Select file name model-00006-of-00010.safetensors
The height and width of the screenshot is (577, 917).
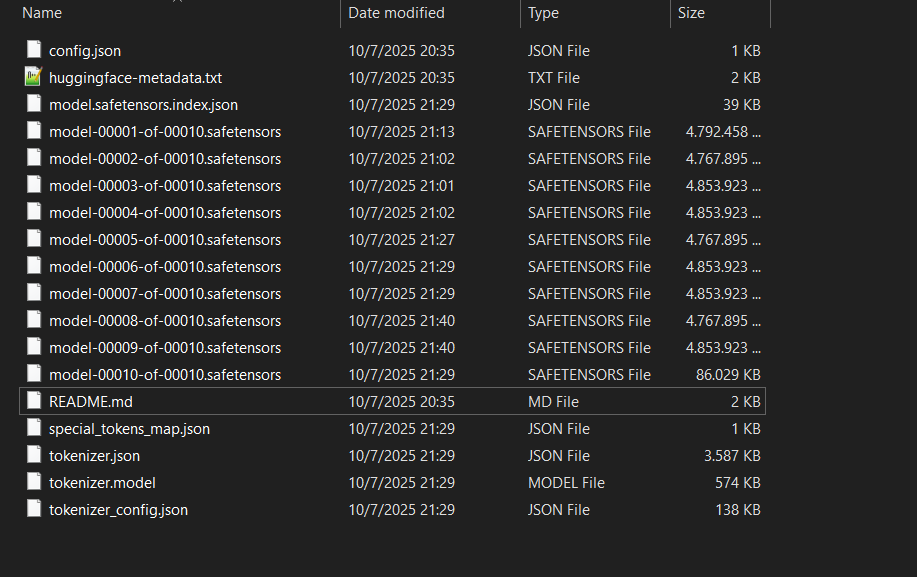click(165, 267)
